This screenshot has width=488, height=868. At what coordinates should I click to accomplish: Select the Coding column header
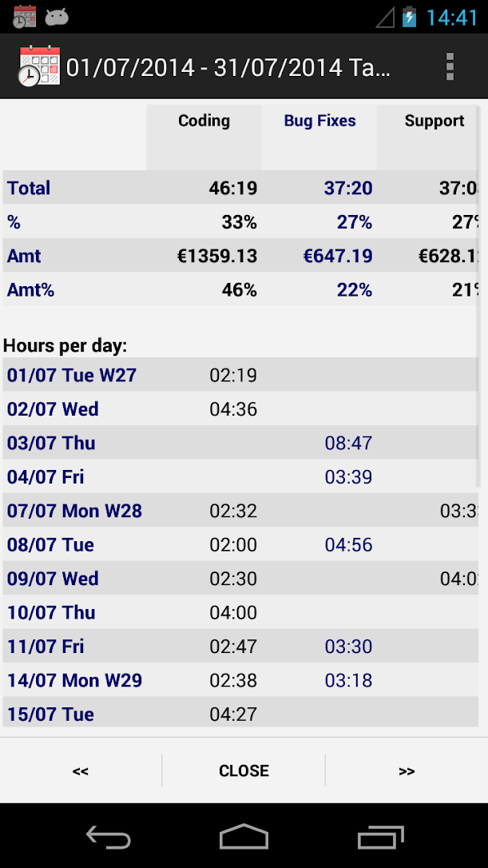204,121
